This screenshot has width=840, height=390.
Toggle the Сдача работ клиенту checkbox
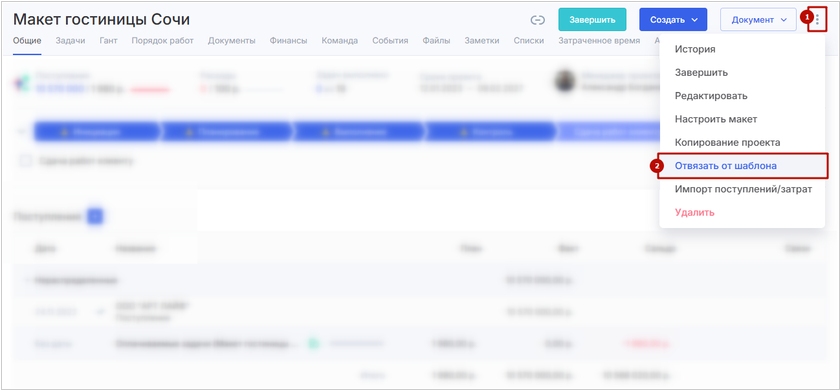(x=25, y=161)
